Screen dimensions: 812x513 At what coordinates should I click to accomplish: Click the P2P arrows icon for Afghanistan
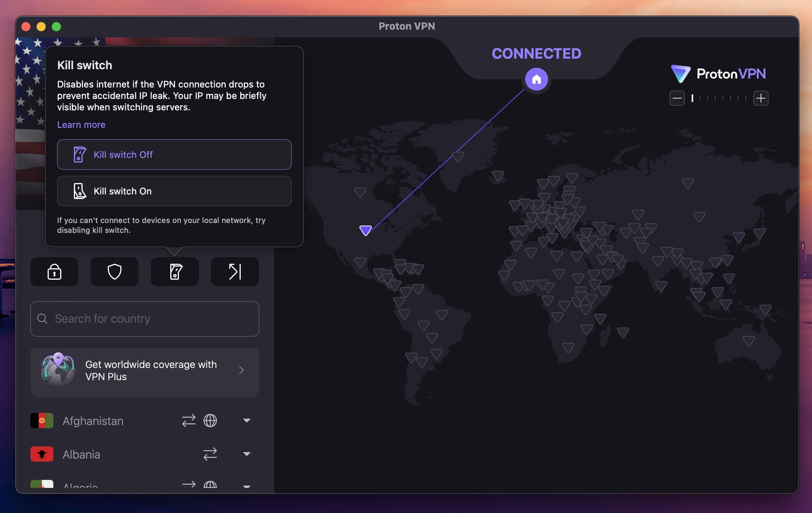click(x=189, y=421)
